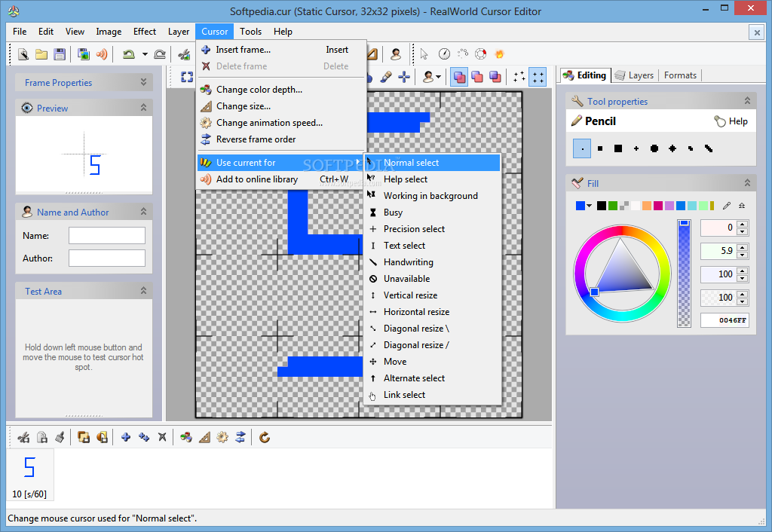Click Add to online library entry
772x532 pixels.
point(282,179)
